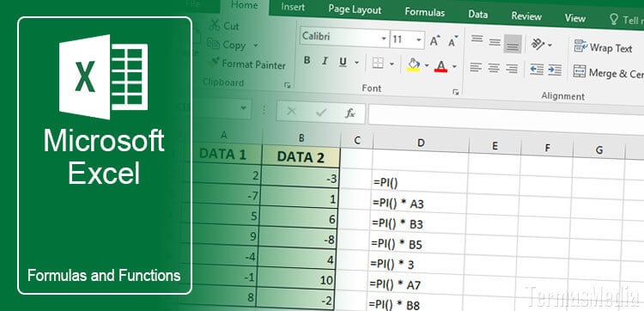Apply the red Font Color
This screenshot has width=644, height=311.
point(440,66)
